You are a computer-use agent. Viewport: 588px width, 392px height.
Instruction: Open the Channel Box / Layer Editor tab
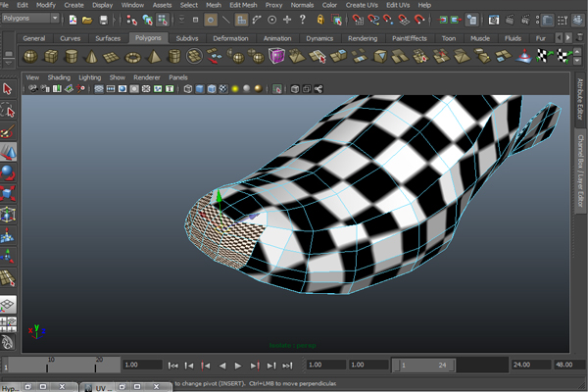click(x=580, y=171)
